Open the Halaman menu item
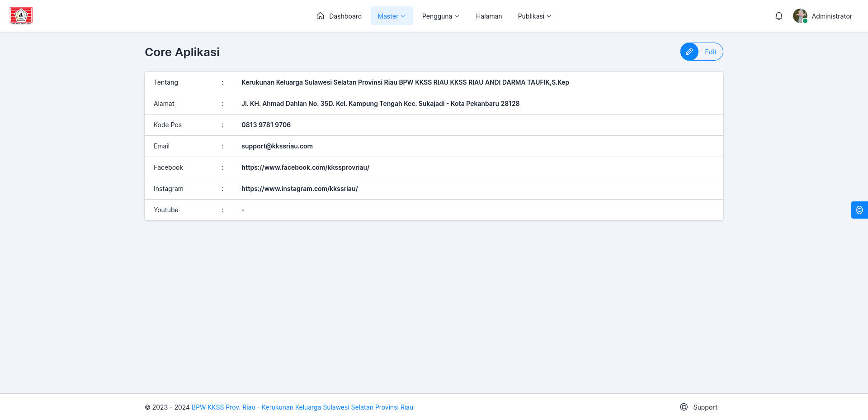Image resolution: width=868 pixels, height=420 pixels. pos(489,16)
